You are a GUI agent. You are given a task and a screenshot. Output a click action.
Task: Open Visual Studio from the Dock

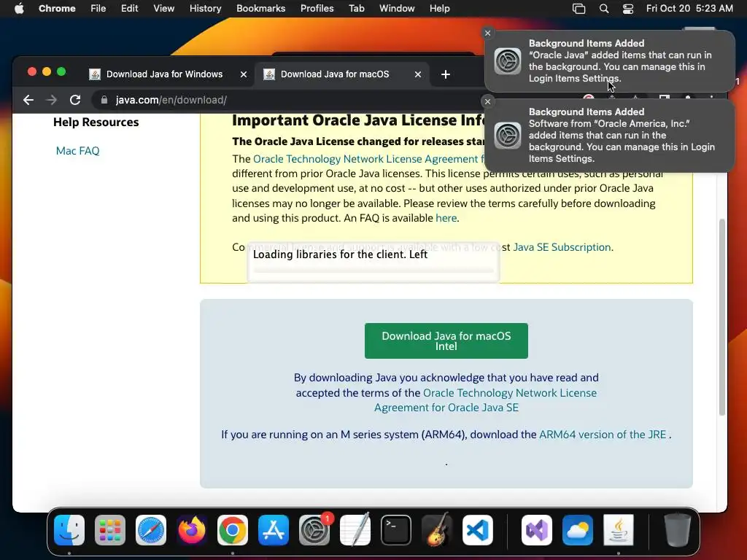pyautogui.click(x=537, y=530)
